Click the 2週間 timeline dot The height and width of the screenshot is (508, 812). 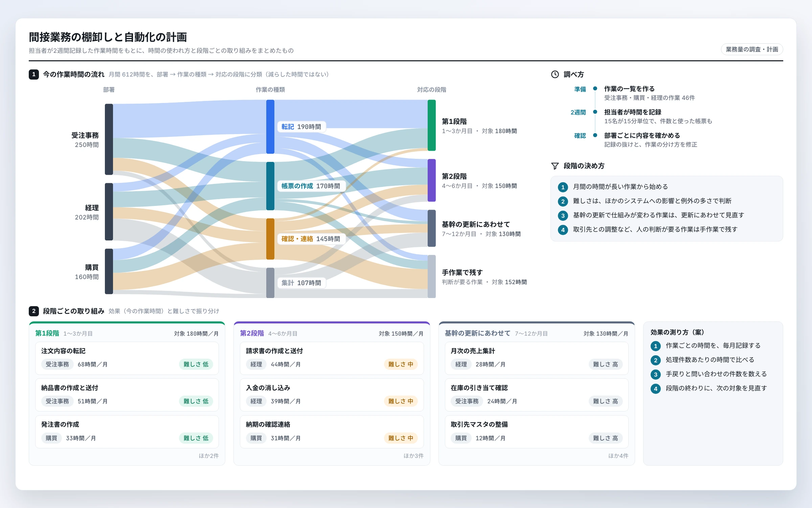[595, 112]
